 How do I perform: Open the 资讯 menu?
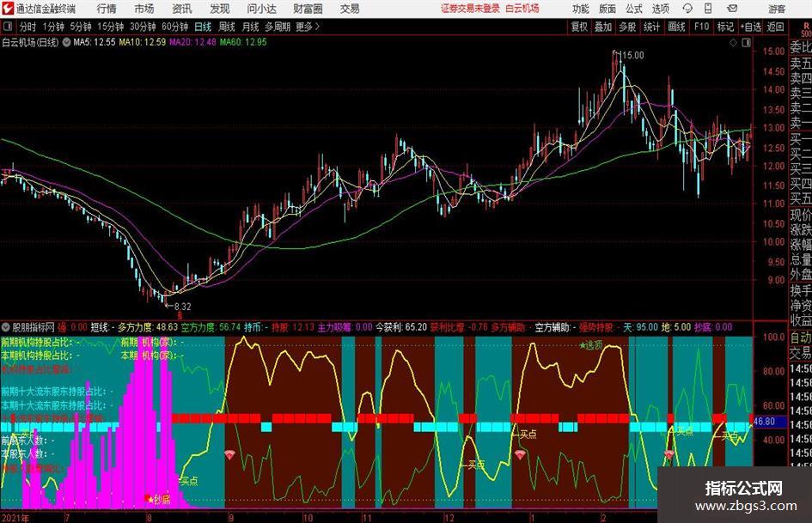[182, 9]
